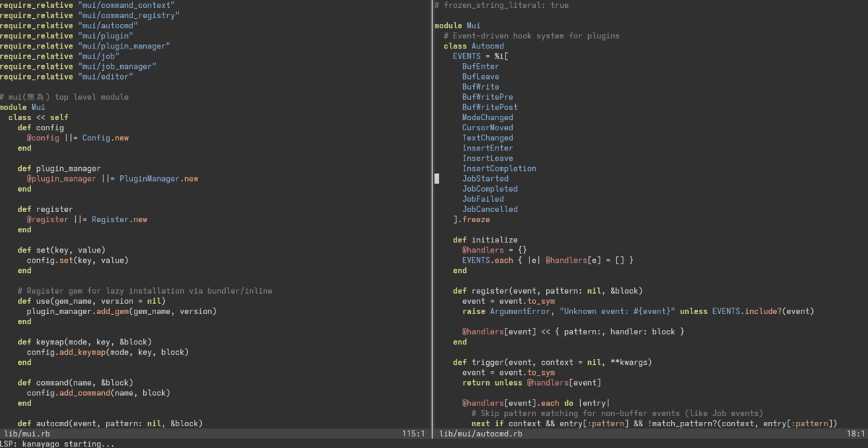Image resolution: width=868 pixels, height=448 pixels.
Task: Click the Config.new expression
Action: (105, 138)
